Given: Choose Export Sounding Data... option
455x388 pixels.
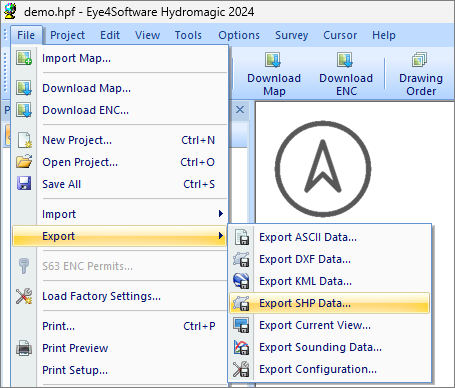Looking at the screenshot, I should (329, 347).
